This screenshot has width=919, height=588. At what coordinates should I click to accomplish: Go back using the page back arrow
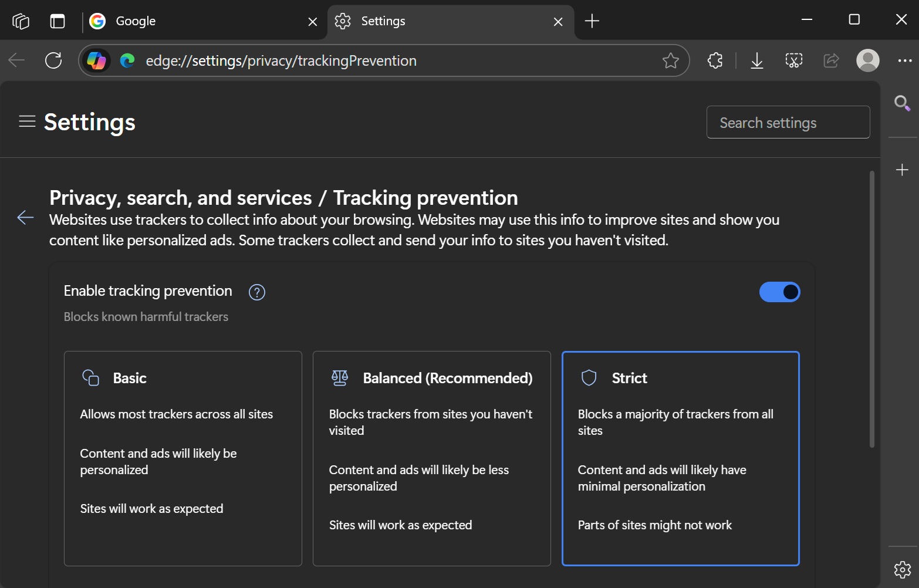coord(25,218)
